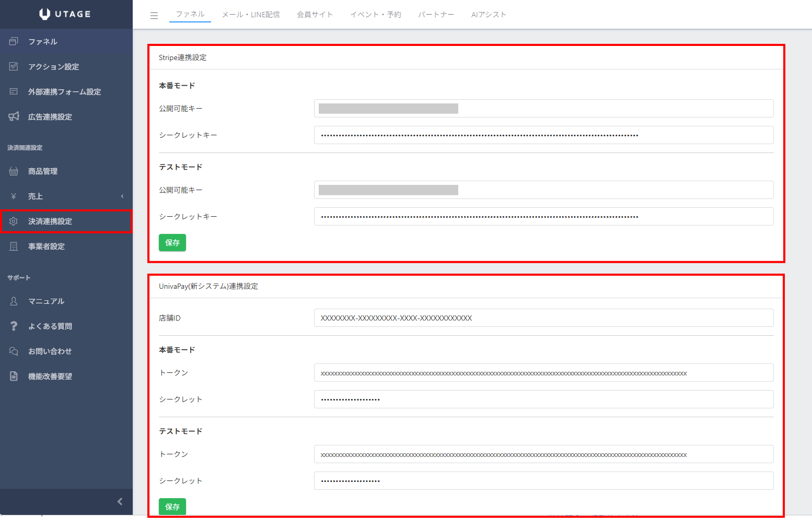Click the UnivaPay 店舗ID input field
This screenshot has height=518, width=812.
543,318
